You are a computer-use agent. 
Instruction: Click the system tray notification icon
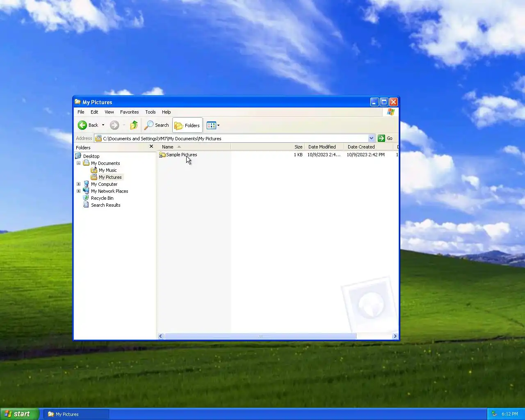click(x=494, y=414)
